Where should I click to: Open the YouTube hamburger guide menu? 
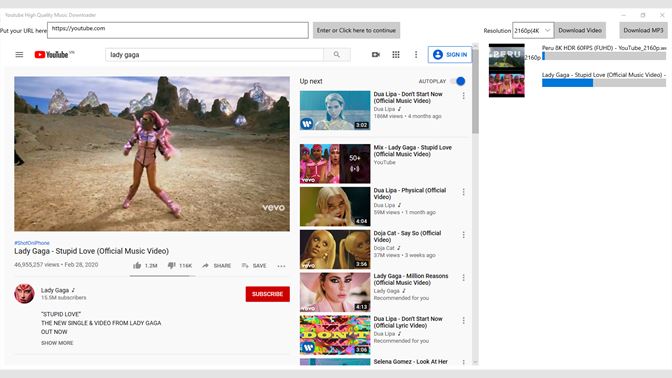[x=19, y=54]
